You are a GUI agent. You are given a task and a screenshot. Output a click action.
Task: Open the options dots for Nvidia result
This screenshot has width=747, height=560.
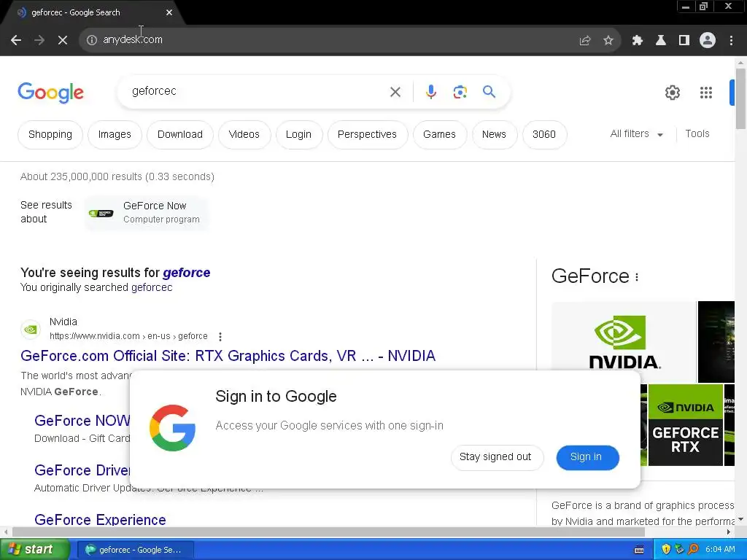tap(220, 337)
